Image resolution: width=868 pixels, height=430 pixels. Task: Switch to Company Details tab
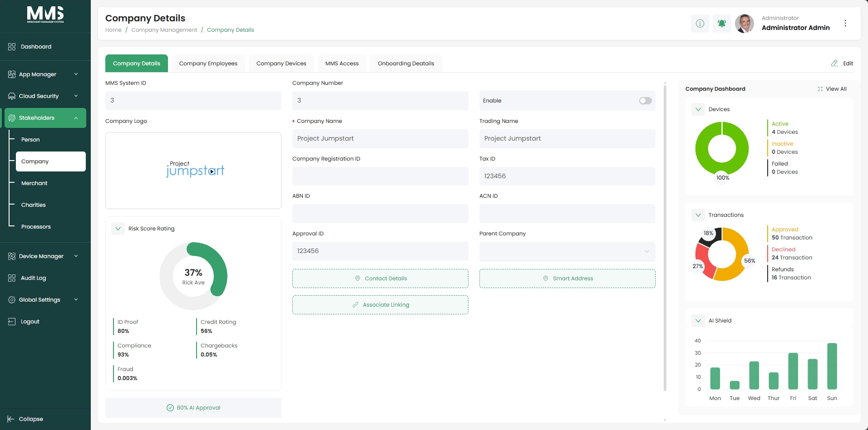(137, 64)
